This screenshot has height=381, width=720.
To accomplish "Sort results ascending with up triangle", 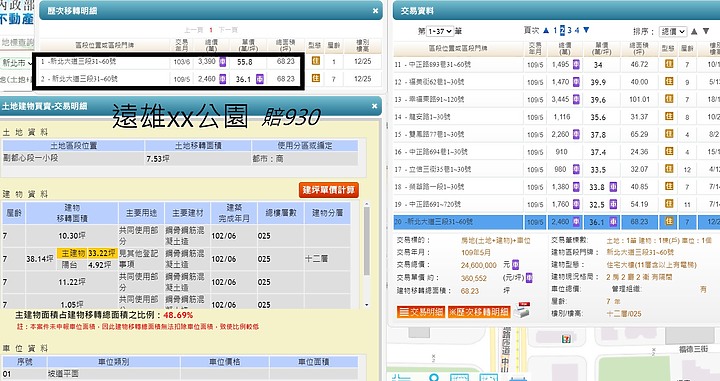I will click(694, 31).
